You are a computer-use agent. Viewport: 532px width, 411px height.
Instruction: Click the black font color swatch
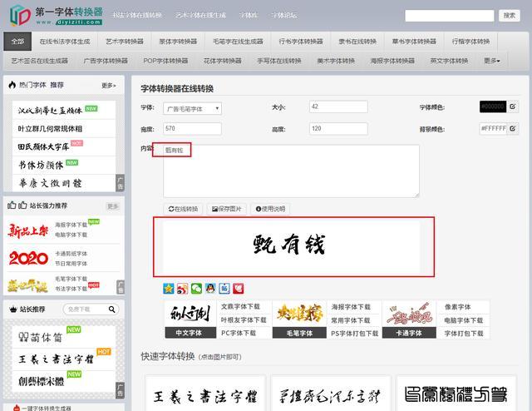click(x=493, y=106)
